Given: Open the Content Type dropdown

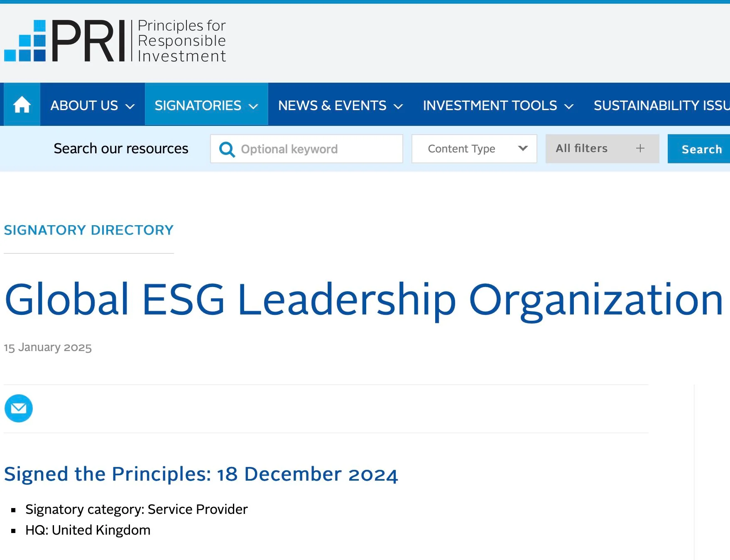Looking at the screenshot, I should [474, 149].
